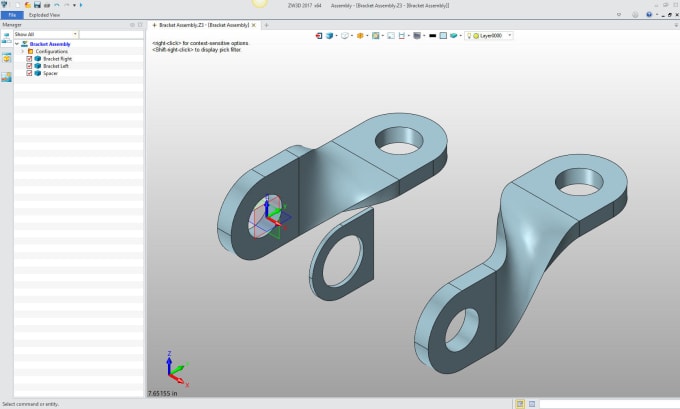Toggle the layer light bulb visibility icon
Image resolution: width=680 pixels, height=409 pixels.
coord(469,36)
